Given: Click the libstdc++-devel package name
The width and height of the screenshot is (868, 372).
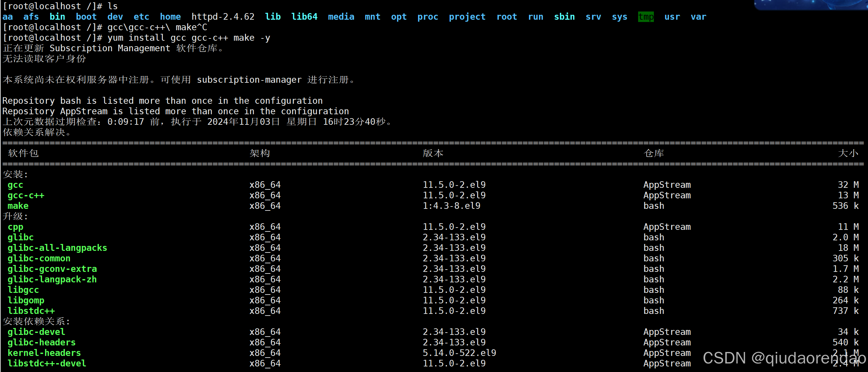Looking at the screenshot, I should click(x=47, y=363).
